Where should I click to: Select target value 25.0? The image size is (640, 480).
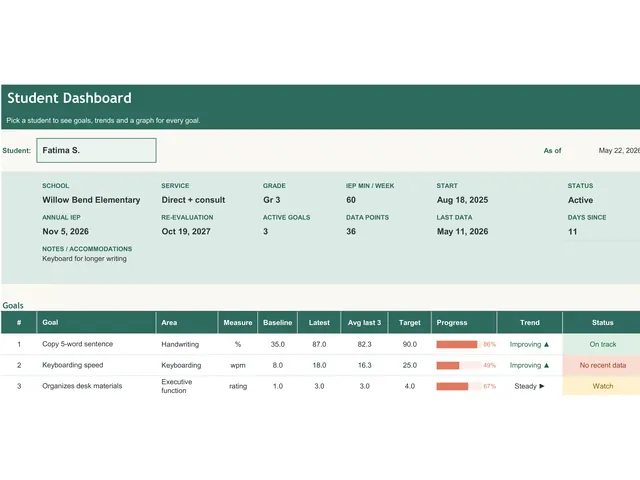409,365
